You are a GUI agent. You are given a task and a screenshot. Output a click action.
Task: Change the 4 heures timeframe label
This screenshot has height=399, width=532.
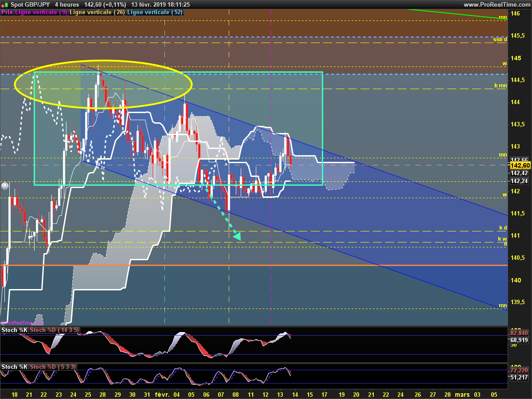click(67, 4)
